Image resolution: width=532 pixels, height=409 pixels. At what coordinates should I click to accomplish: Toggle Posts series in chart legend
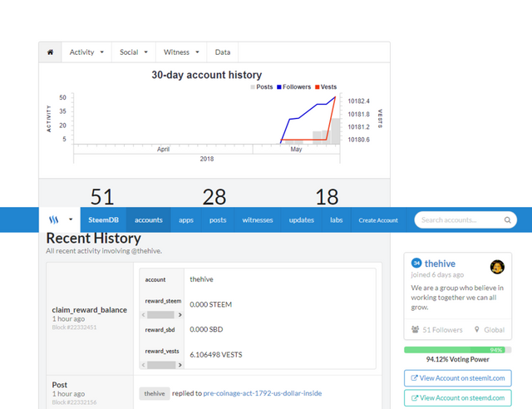262,87
